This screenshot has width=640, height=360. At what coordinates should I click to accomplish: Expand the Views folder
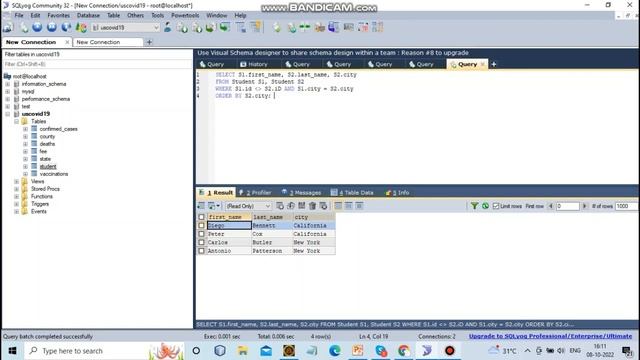pyautogui.click(x=16, y=181)
